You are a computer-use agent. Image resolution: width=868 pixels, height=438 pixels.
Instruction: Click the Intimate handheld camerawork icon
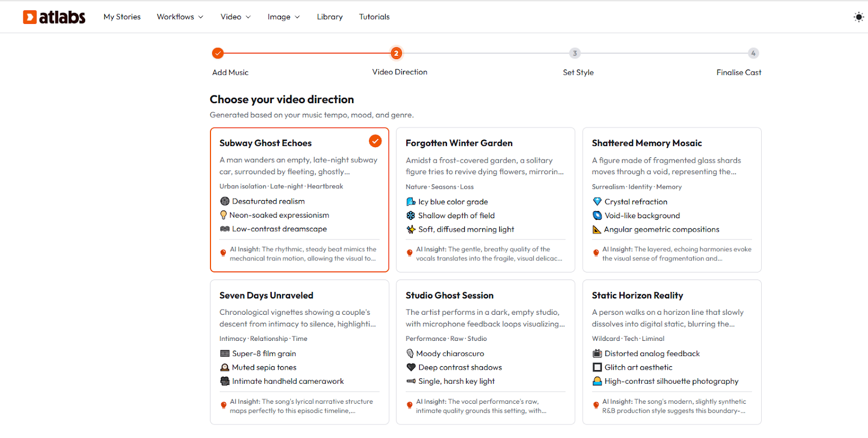point(225,381)
